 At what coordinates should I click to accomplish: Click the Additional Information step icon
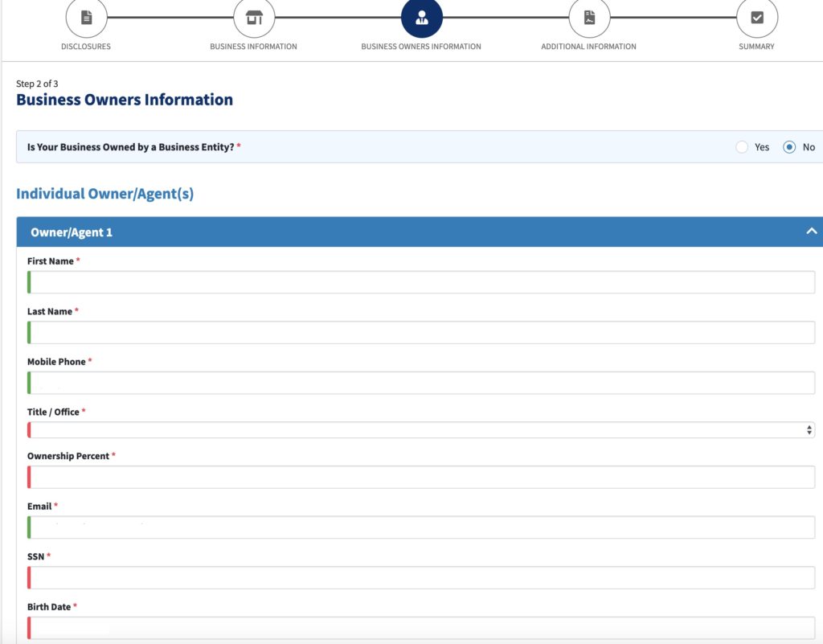[589, 17]
